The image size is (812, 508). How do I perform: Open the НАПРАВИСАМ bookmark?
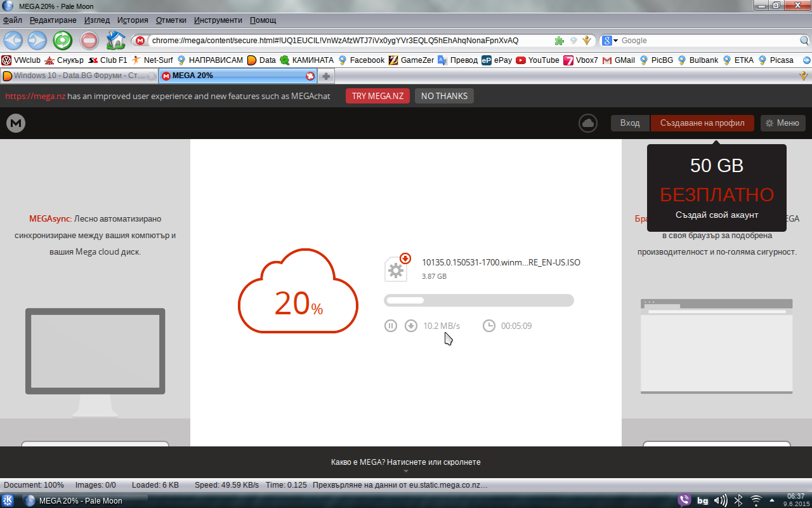210,60
